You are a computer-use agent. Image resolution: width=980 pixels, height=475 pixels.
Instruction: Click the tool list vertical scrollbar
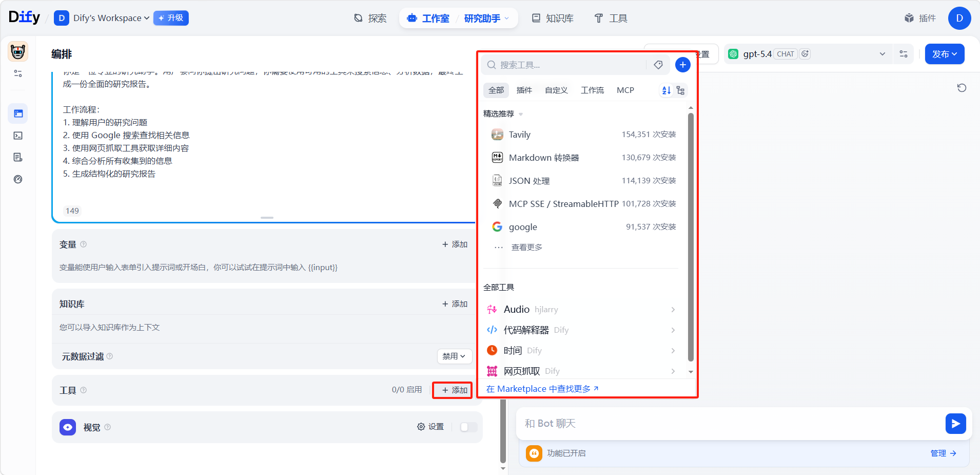click(691, 236)
